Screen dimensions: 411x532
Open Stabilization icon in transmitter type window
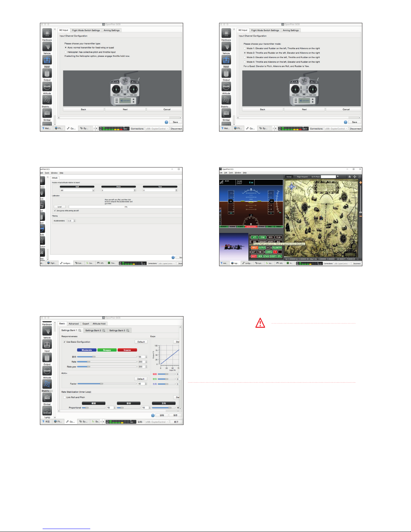[x=47, y=100]
